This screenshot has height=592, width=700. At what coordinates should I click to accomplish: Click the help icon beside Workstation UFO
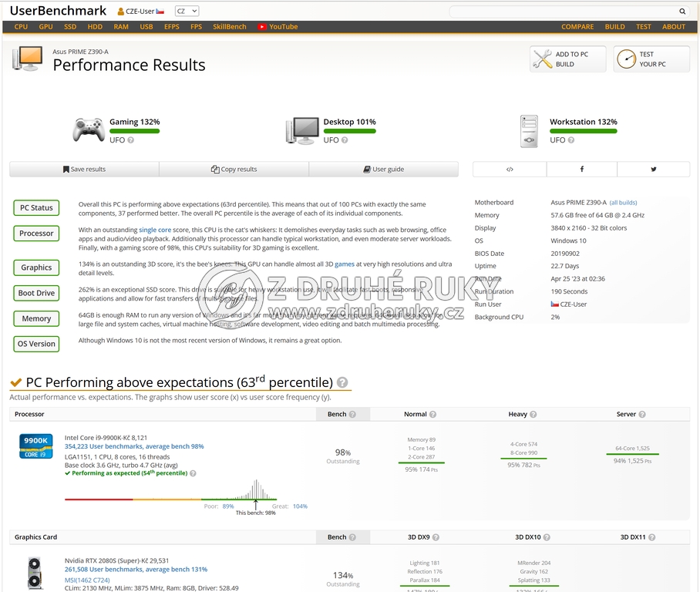(x=571, y=140)
